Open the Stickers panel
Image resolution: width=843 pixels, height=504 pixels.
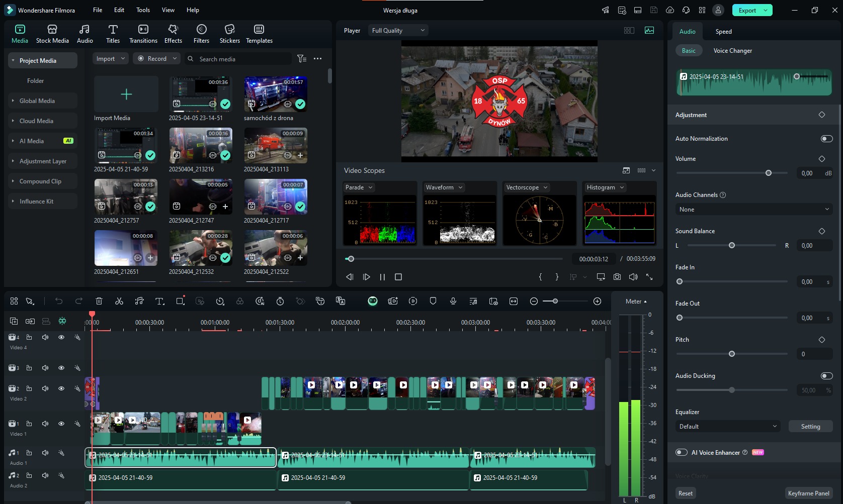pyautogui.click(x=229, y=34)
